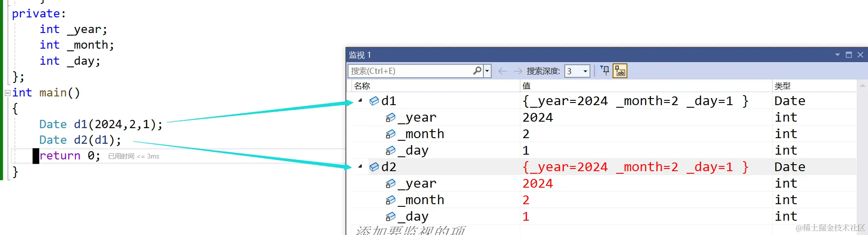Collapse the main() function fold marker
This screenshot has height=235, width=868.
pos(7,93)
